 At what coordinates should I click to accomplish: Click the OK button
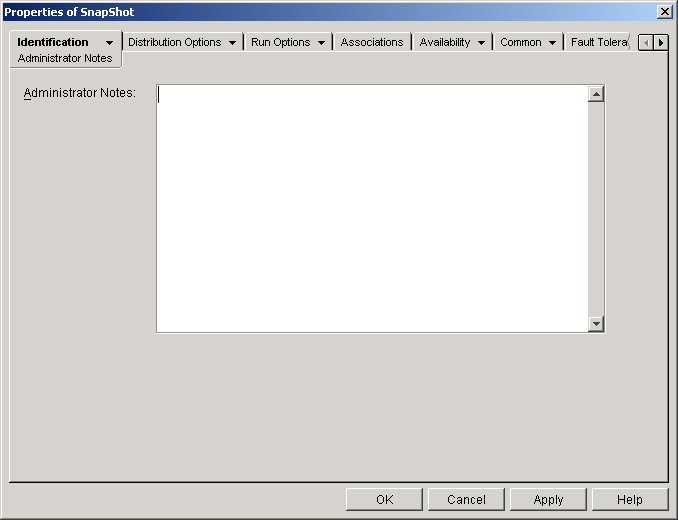[384, 500]
